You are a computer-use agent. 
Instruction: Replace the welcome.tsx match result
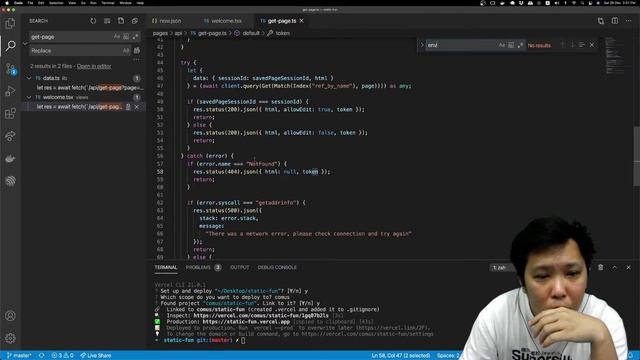(x=128, y=107)
